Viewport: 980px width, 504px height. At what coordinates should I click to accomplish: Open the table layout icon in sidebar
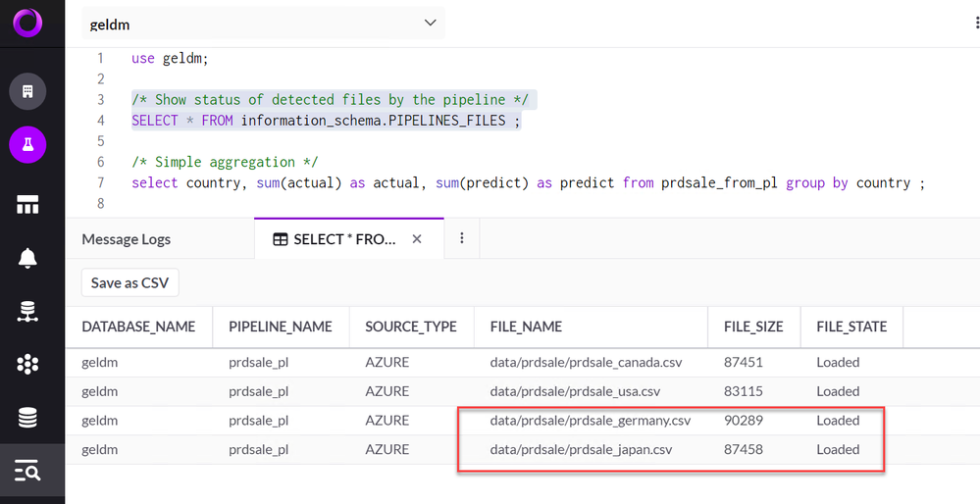click(27, 204)
